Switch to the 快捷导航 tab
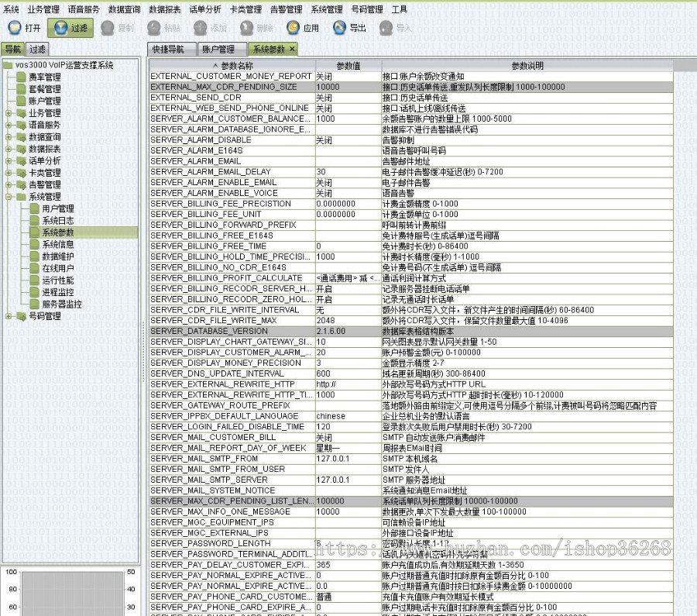 pos(172,49)
